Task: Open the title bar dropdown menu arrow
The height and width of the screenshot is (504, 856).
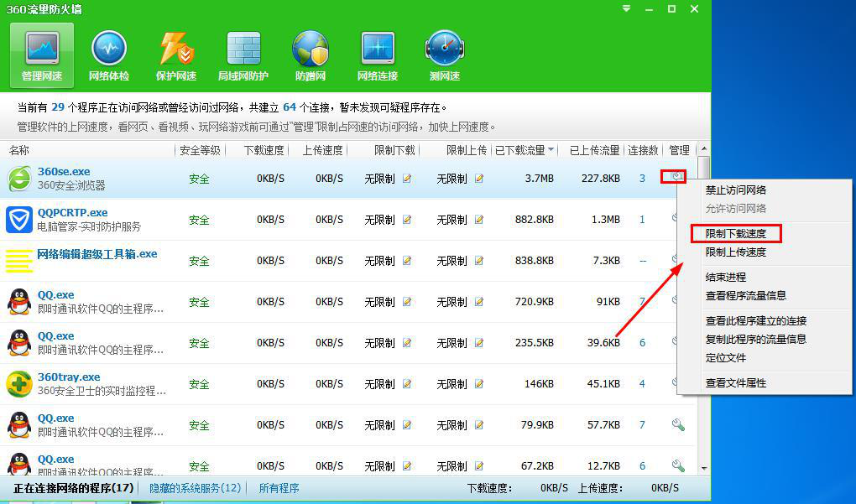Action: (x=626, y=8)
